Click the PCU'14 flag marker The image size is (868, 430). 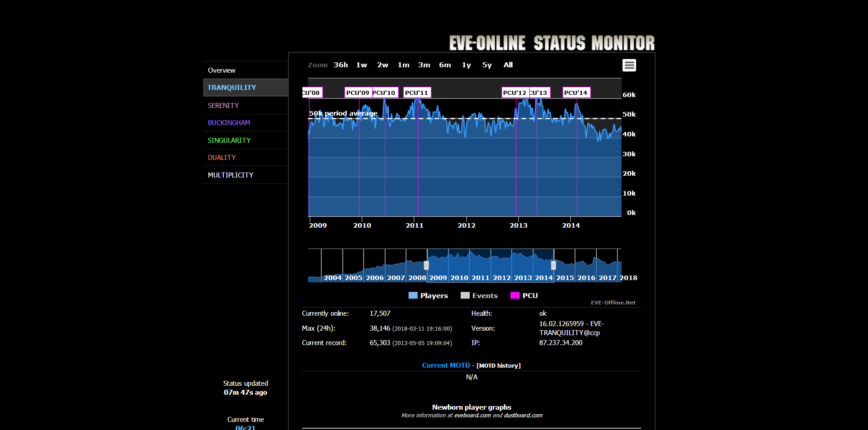click(576, 93)
